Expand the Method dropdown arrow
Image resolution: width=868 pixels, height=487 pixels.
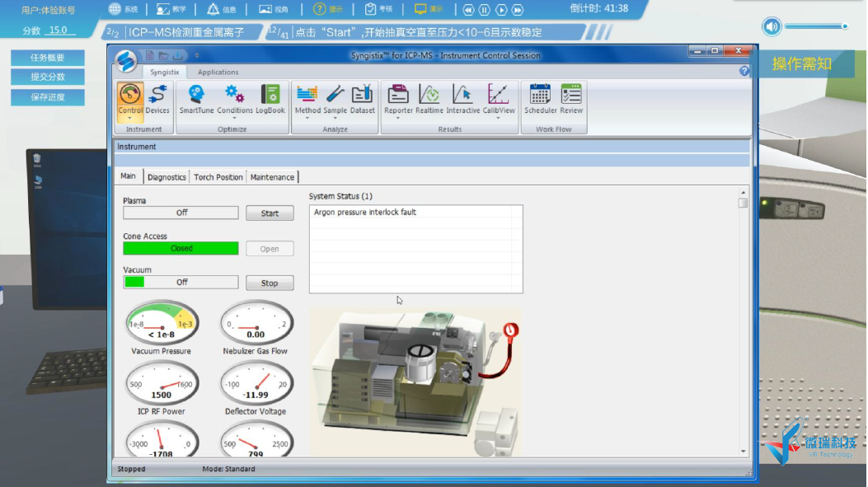pyautogui.click(x=307, y=118)
